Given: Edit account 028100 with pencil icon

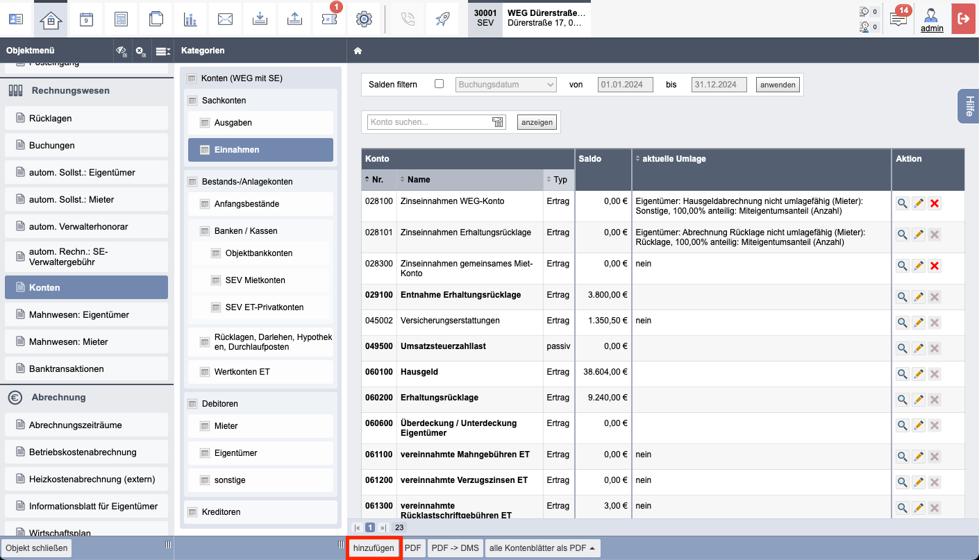Looking at the screenshot, I should [919, 203].
